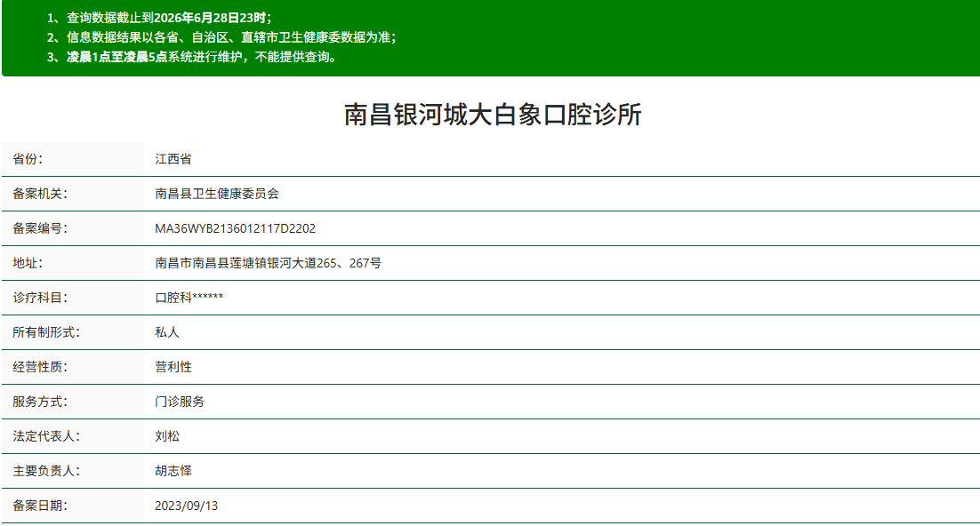Select 南昌县卫生健康委员会 text
The width and height of the screenshot is (980, 526).
217,194
